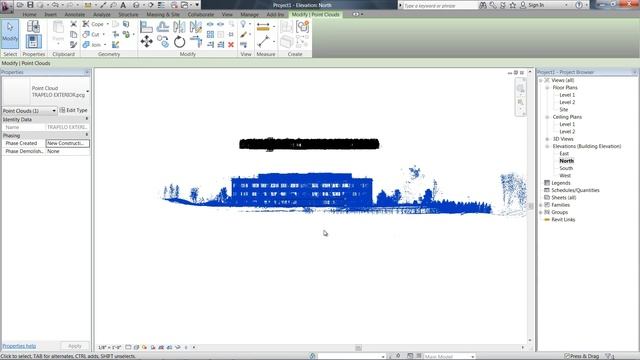Viewport: 640px width, 360px height.
Task: Open the Home ribbon tab
Action: point(29,14)
